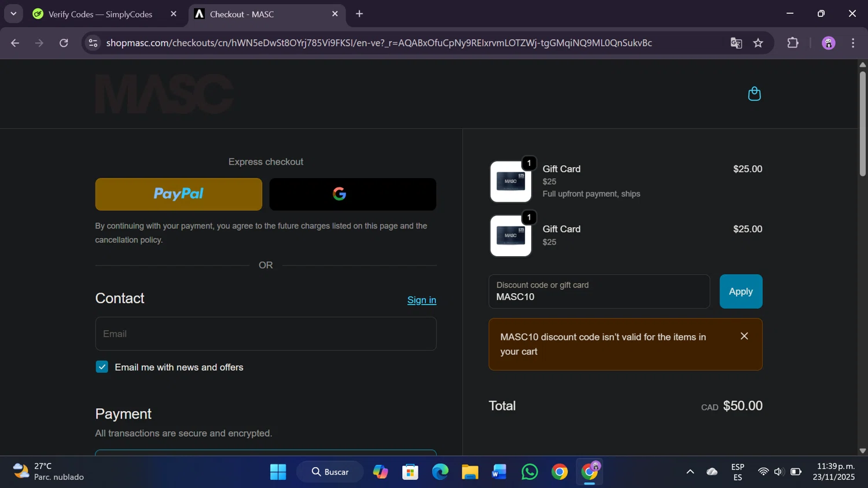Open first Gift Card thumbnail with shipping note
Image resolution: width=868 pixels, height=488 pixels.
pos(511,182)
